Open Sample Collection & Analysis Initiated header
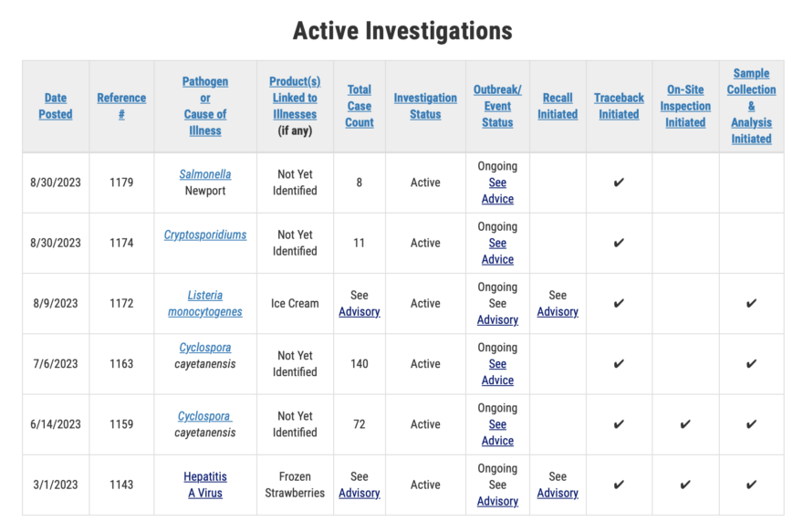 (x=751, y=106)
